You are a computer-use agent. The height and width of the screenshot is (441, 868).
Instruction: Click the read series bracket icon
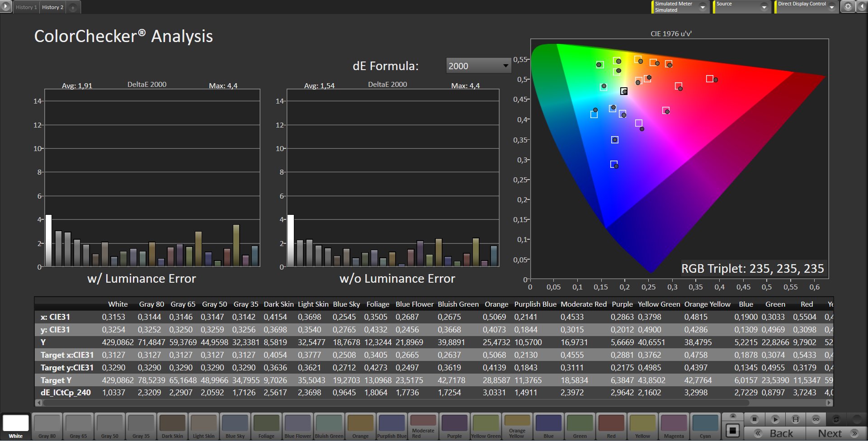(x=796, y=419)
